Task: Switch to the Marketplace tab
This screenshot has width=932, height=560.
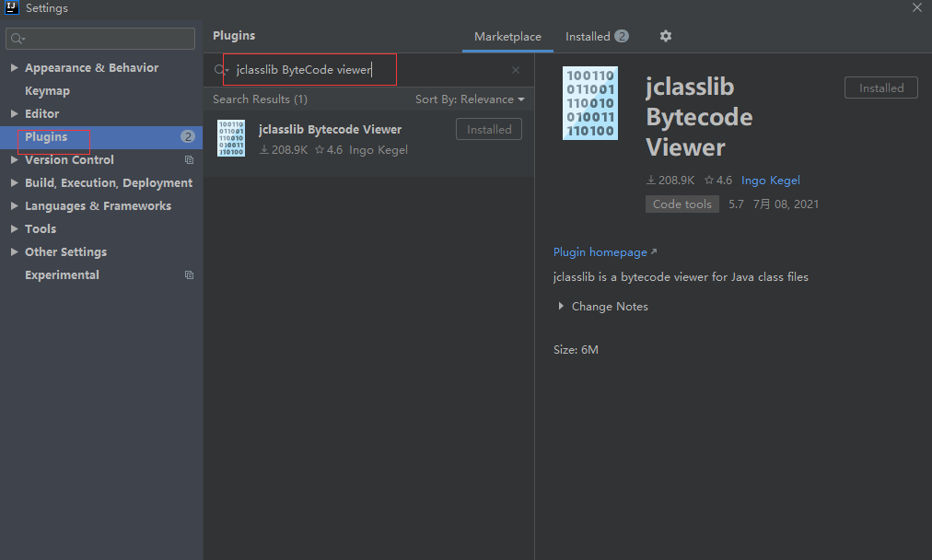Action: 507,37
